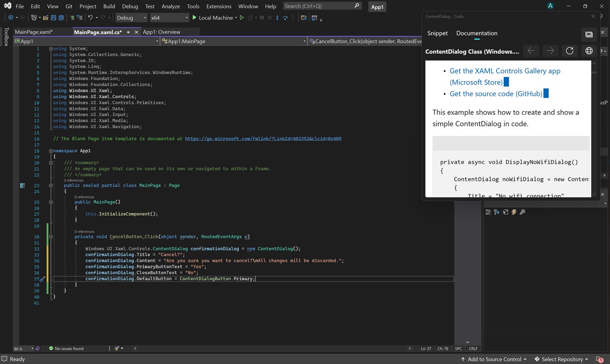Image resolution: width=610 pixels, height=364 pixels.
Task: Collapse the MainPage class using its outline marker
Action: click(x=50, y=185)
